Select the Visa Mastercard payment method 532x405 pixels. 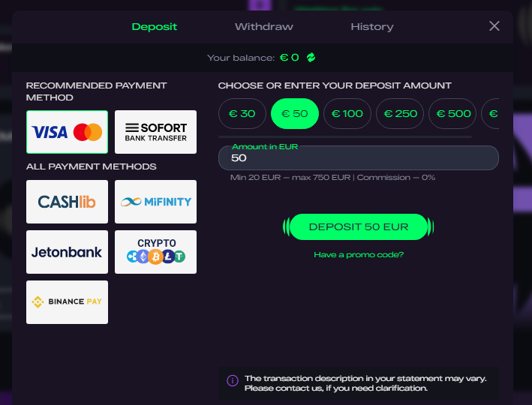click(x=67, y=133)
